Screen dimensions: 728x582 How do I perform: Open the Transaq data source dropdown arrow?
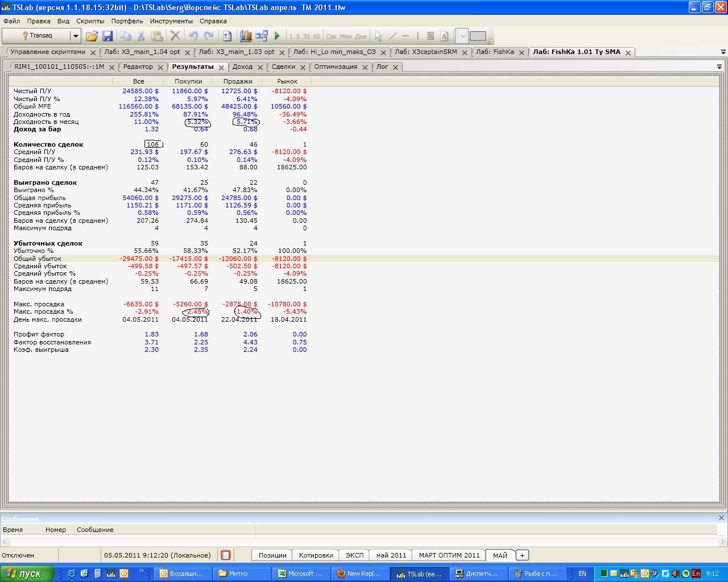[75, 36]
